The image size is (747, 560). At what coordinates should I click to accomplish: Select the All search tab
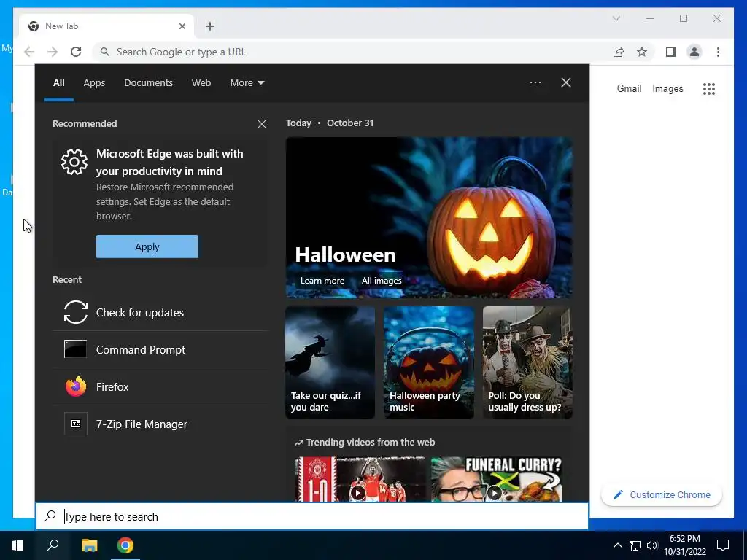click(58, 83)
